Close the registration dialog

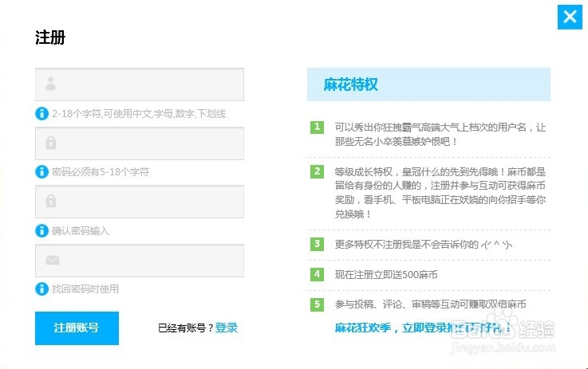[570, 17]
